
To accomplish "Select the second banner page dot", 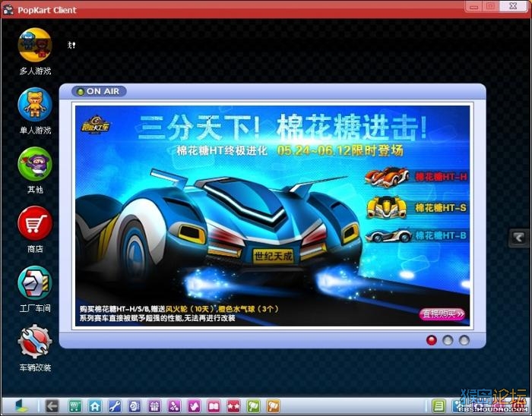I will point(448,340).
